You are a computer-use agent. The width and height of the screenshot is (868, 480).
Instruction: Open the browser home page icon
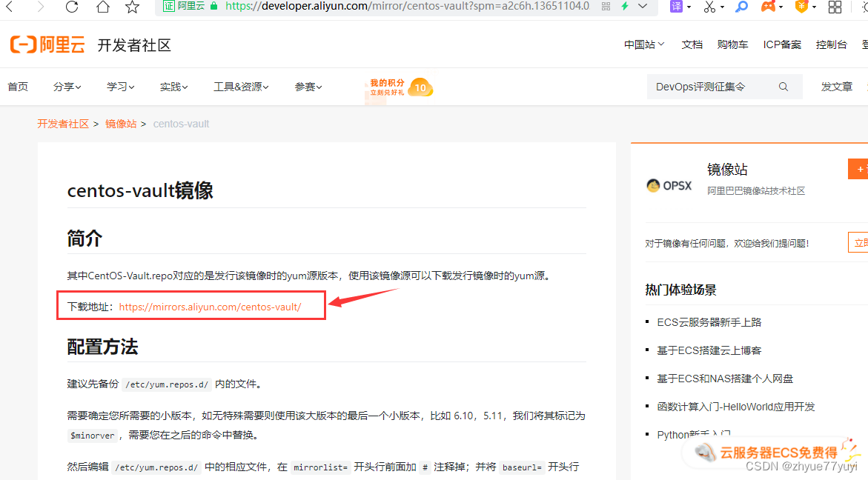103,7
